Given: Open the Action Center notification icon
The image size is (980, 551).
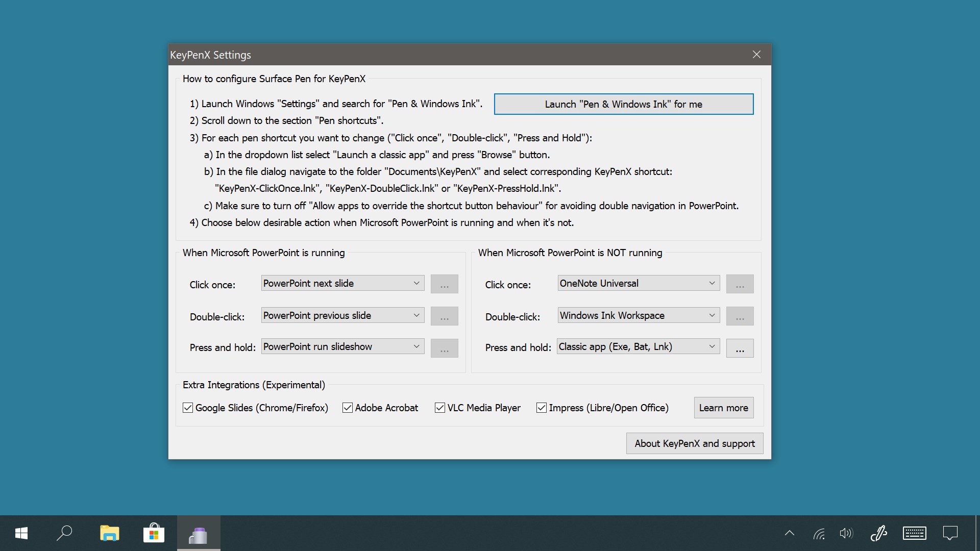Looking at the screenshot, I should pos(950,534).
